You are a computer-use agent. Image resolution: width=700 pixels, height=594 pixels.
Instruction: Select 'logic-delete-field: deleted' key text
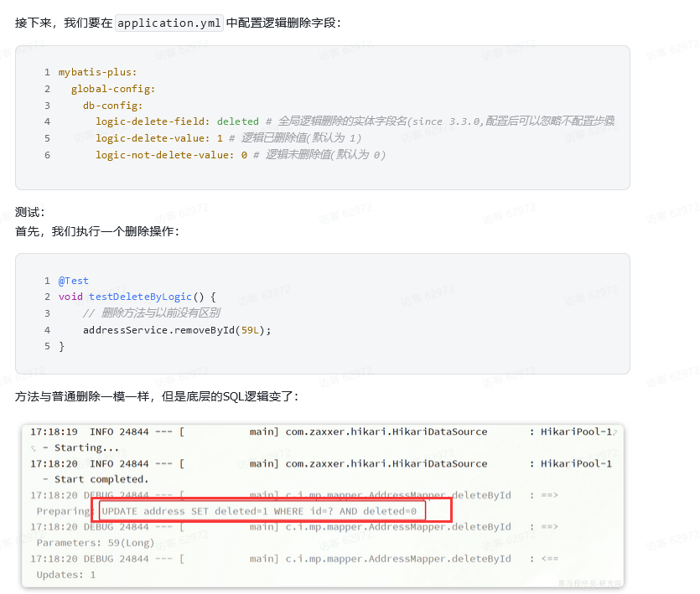pyautogui.click(x=177, y=121)
